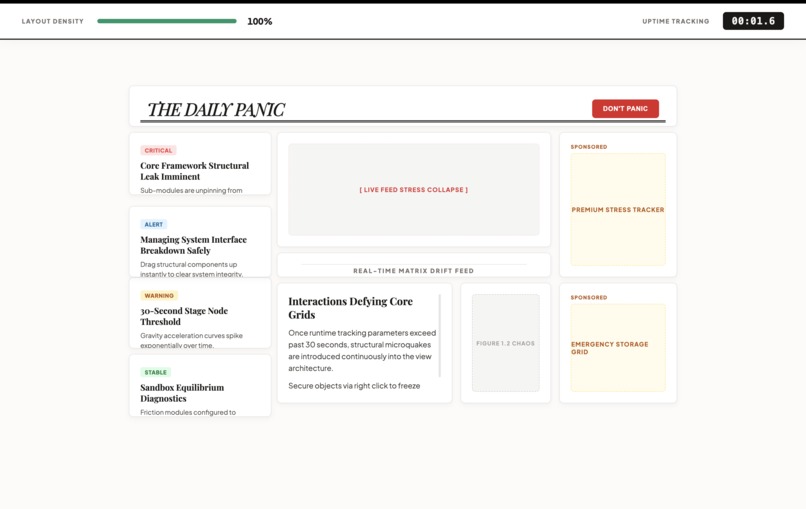
Task: Click THE DAILY PANIC masthead title
Action: 216,110
